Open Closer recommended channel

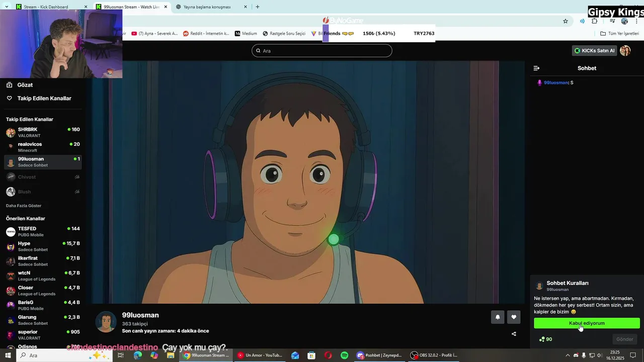[x=43, y=291]
